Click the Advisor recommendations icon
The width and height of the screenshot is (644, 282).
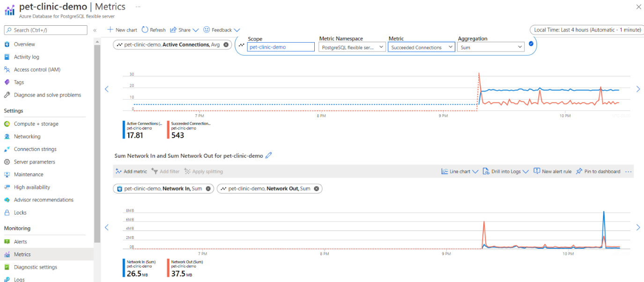point(7,200)
